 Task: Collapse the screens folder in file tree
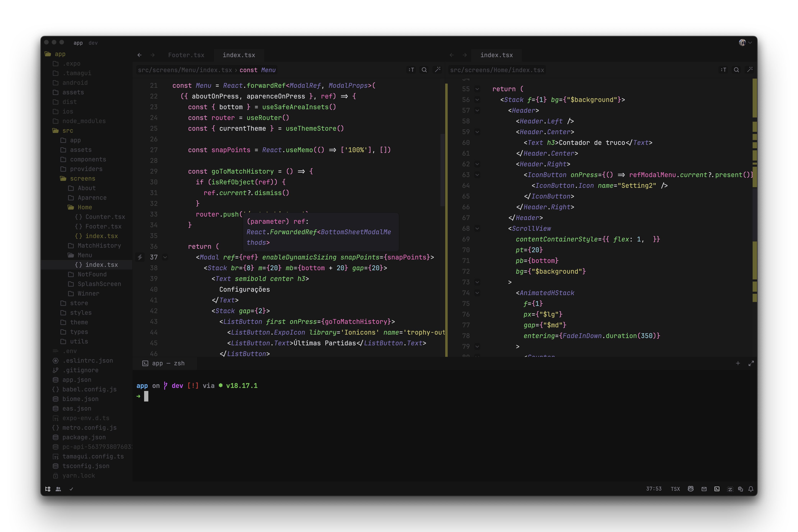(82, 178)
